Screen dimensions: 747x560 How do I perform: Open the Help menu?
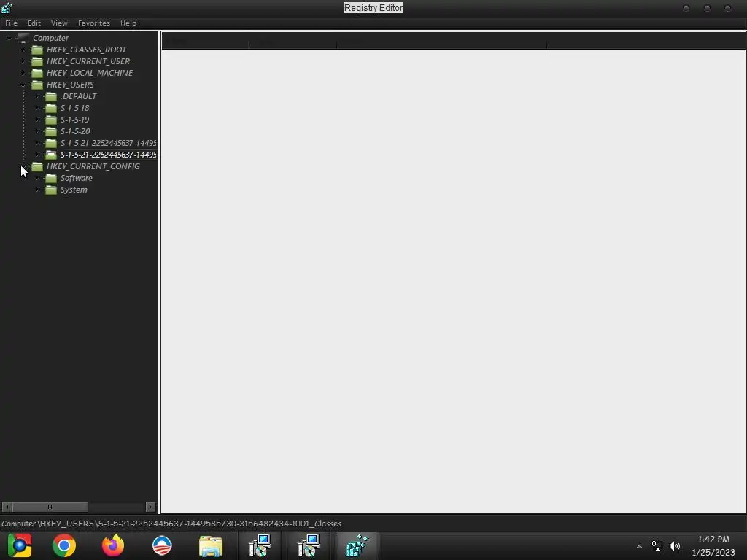point(128,23)
